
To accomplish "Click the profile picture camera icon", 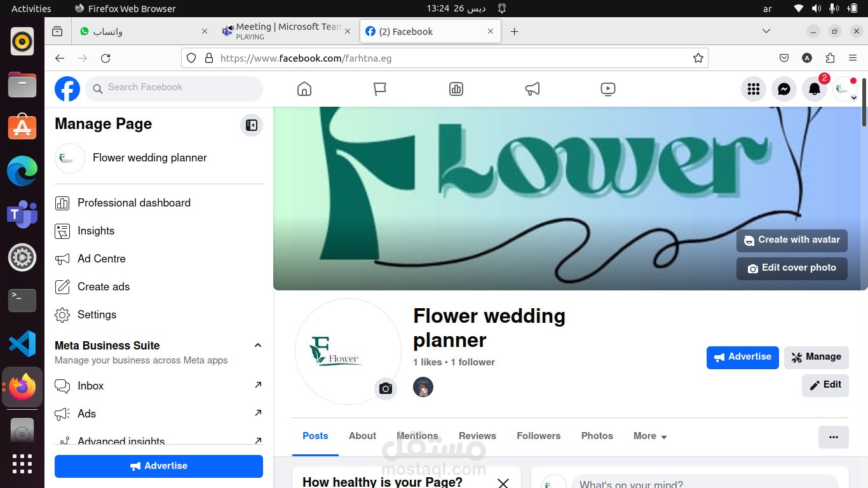I will [x=386, y=388].
